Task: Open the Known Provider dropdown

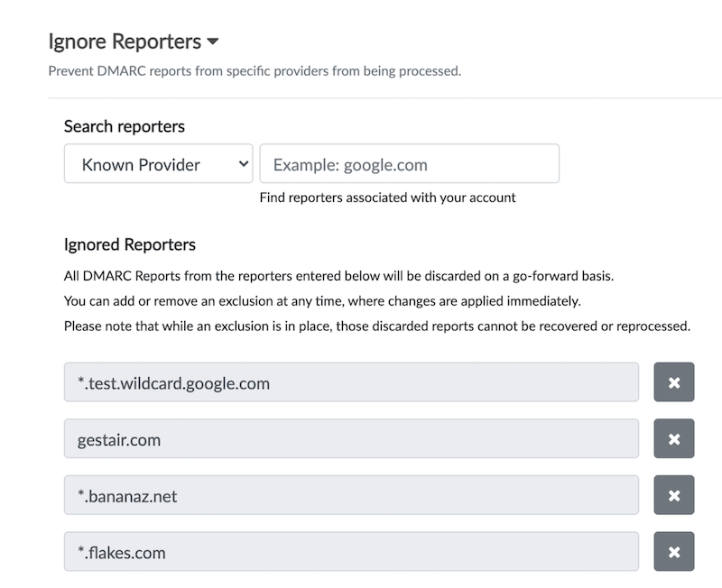Action: point(159,163)
